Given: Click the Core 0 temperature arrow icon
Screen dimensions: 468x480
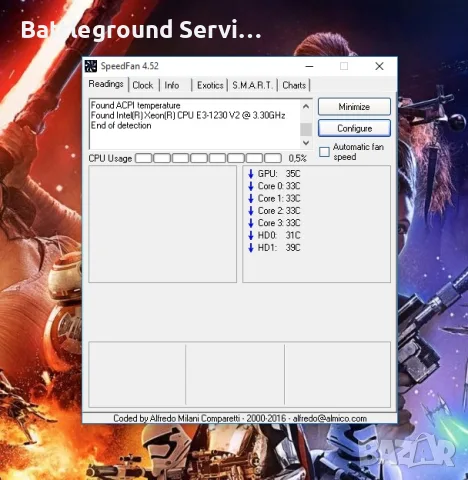Looking at the screenshot, I should point(251,186).
